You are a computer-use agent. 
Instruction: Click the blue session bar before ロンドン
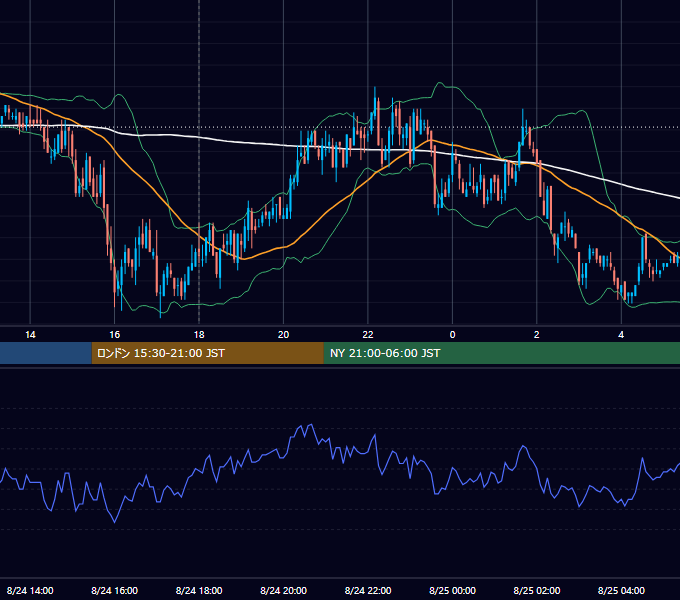click(46, 353)
